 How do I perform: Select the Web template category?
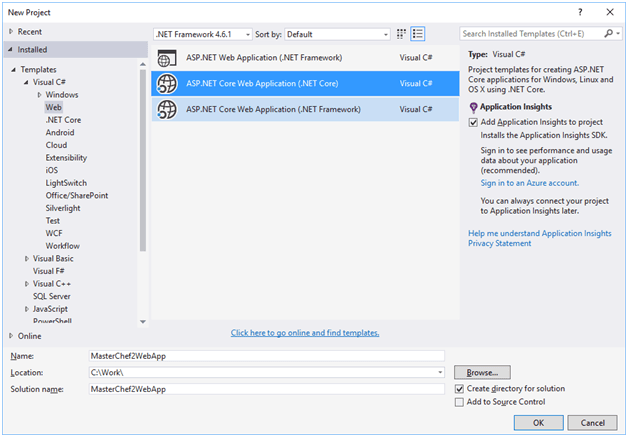pos(53,107)
